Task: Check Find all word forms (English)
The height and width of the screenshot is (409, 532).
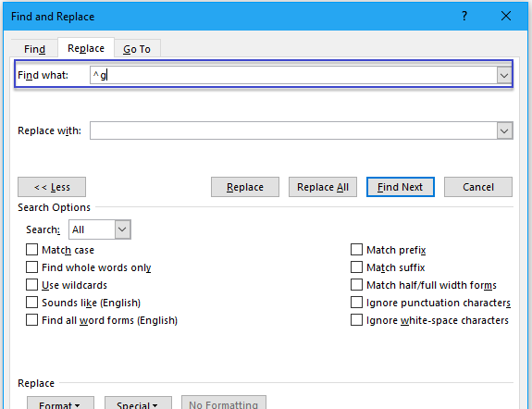Action: (x=31, y=320)
